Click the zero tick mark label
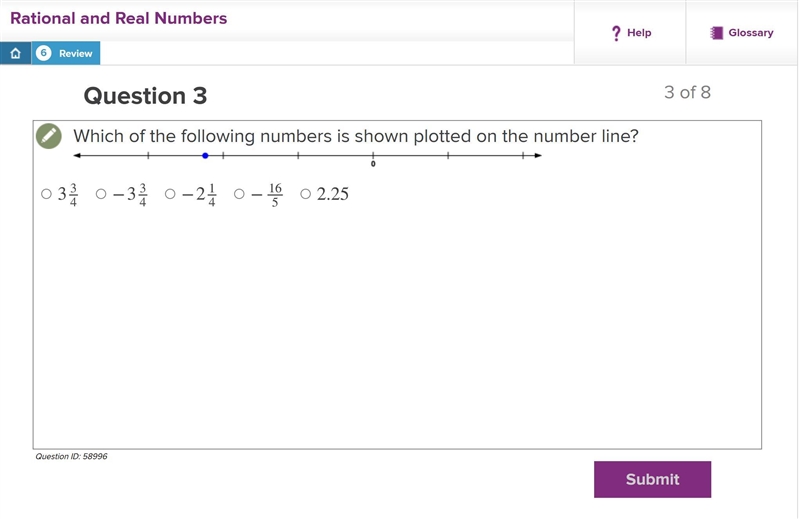 pos(373,164)
